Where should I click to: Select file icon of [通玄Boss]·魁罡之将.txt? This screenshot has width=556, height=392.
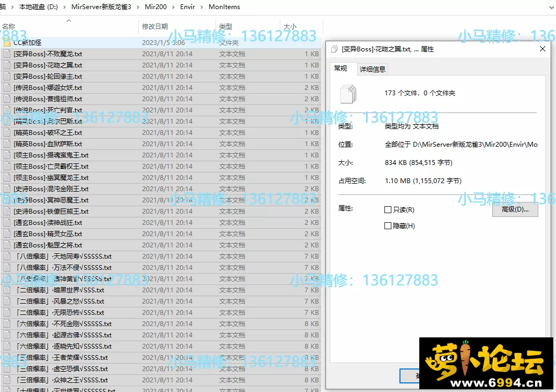(7, 245)
